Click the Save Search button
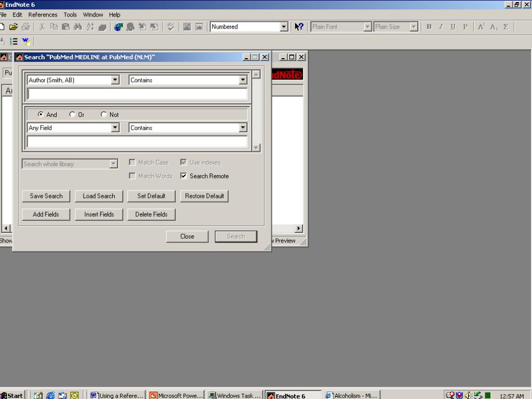 (46, 196)
